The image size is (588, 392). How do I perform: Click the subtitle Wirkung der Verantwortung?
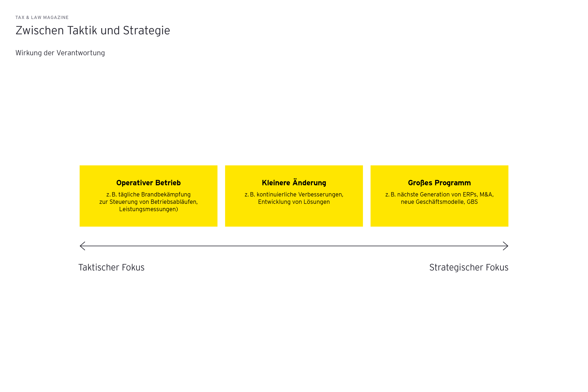click(x=60, y=53)
